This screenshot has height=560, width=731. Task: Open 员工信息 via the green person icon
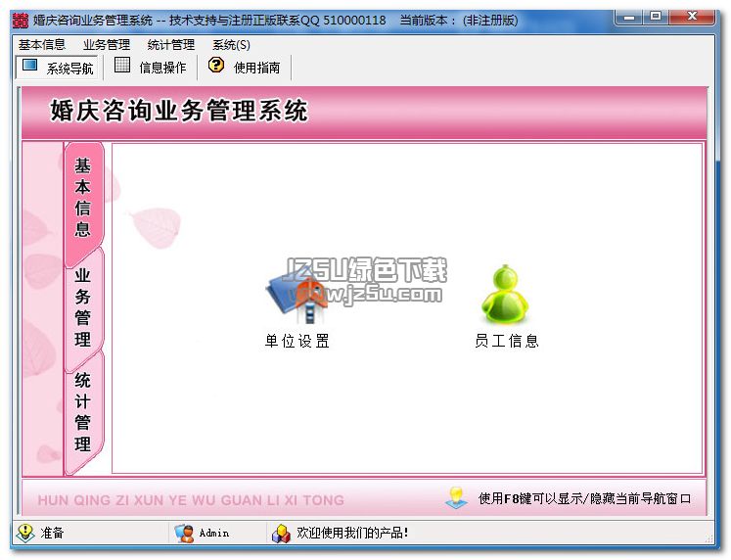pyautogui.click(x=506, y=295)
